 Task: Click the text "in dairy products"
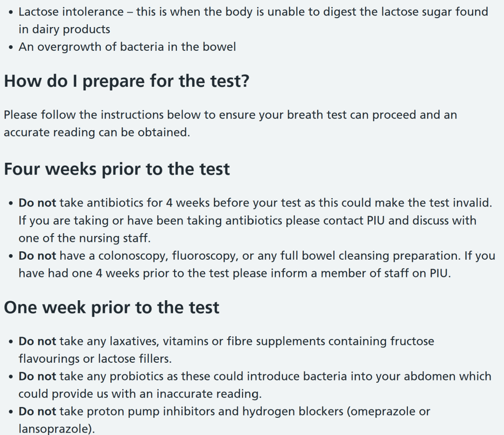64,29
